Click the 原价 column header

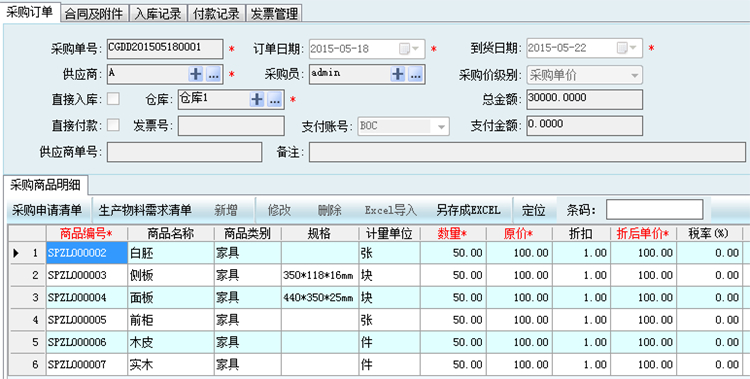point(519,234)
